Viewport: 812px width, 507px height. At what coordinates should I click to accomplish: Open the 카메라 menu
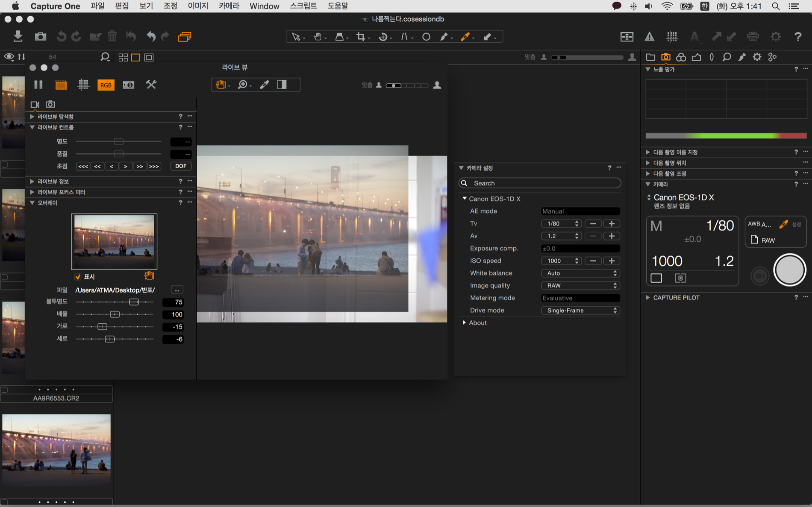(x=229, y=6)
